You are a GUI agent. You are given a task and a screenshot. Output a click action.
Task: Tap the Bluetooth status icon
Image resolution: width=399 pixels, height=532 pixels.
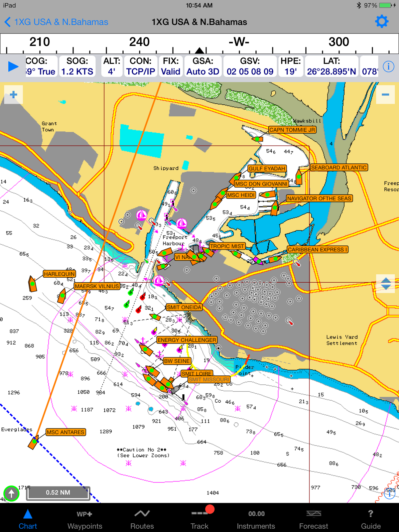pos(359,5)
